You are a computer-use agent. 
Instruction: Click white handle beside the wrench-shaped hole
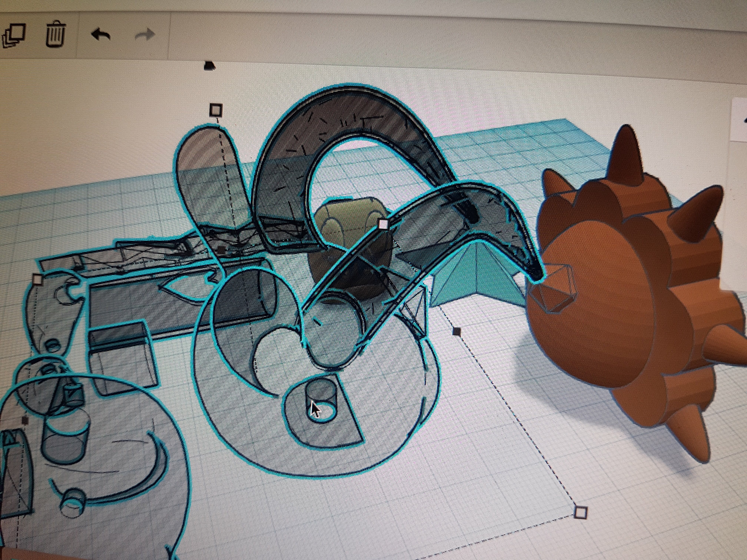(x=37, y=279)
